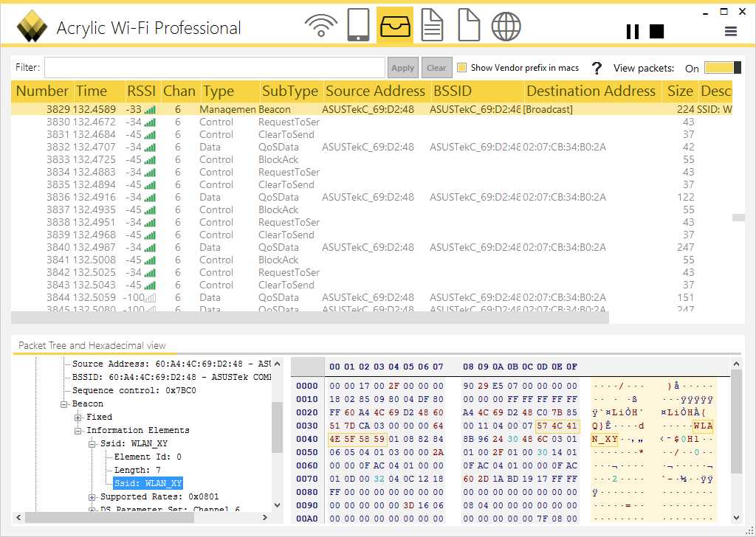Screen dimensions: 756x537
Task: Open the filter help question mark
Action: coord(597,68)
